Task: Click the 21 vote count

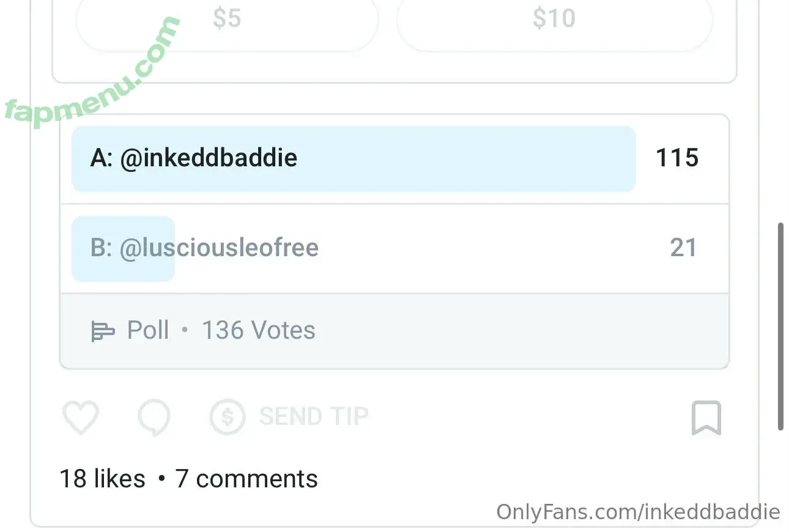Action: click(x=683, y=248)
